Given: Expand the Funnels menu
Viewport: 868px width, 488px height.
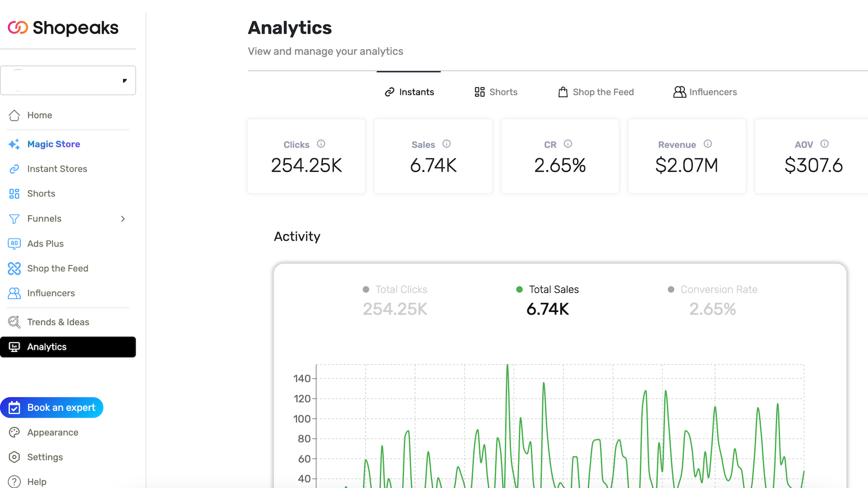Looking at the screenshot, I should 123,219.
